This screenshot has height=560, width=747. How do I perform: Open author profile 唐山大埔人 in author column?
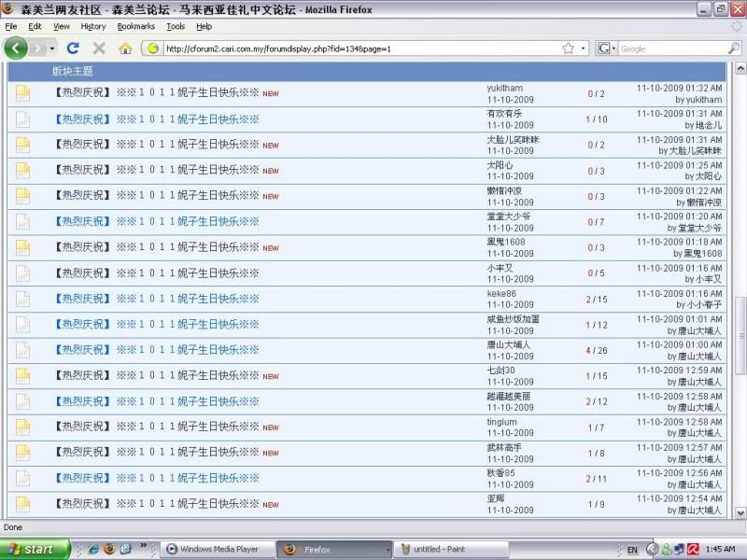click(x=508, y=344)
